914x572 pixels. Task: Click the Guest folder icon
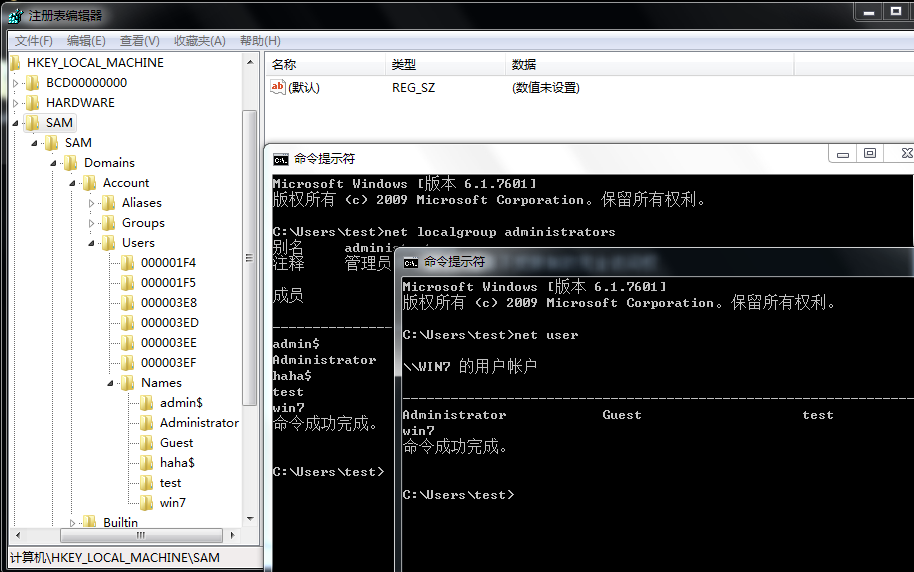147,443
